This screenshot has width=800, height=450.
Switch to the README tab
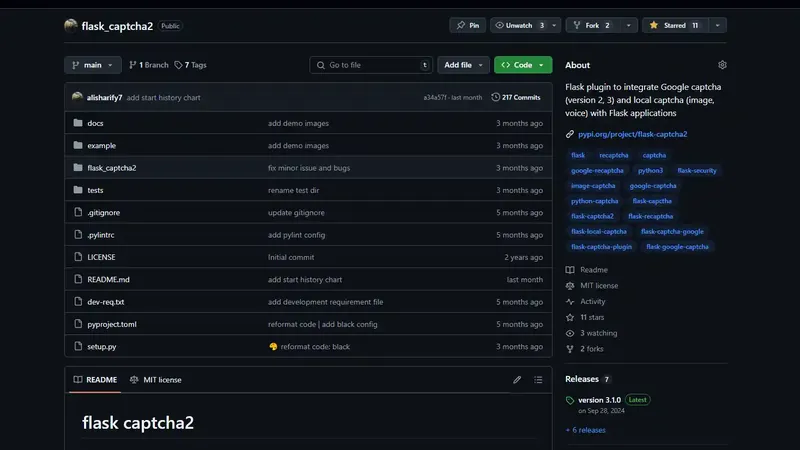click(x=95, y=380)
